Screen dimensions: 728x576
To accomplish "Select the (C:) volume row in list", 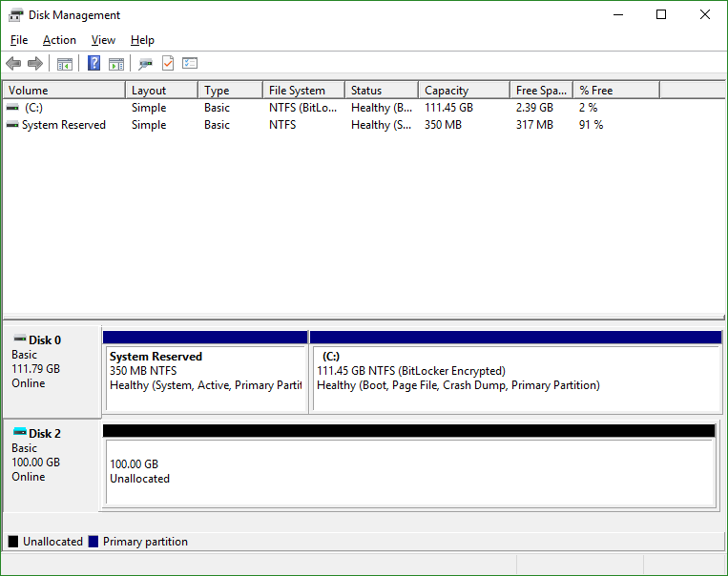I will tap(33, 108).
